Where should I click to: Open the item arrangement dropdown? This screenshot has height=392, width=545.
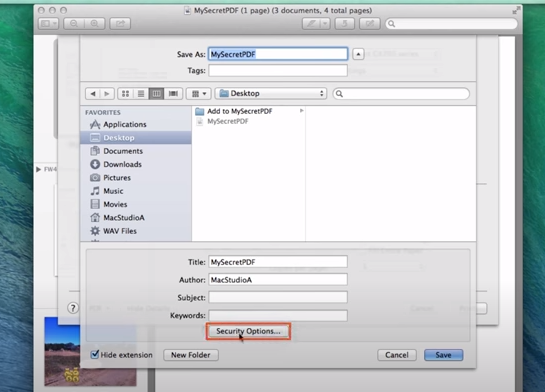pos(199,93)
